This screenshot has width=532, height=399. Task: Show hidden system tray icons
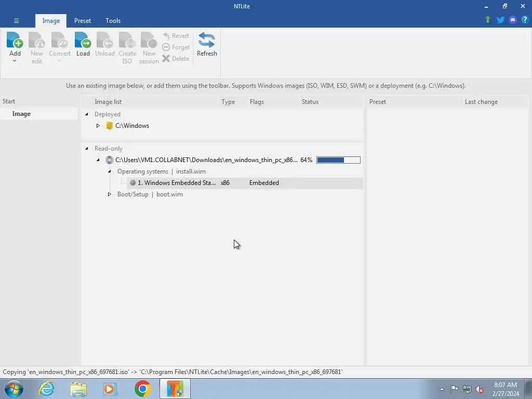(442, 389)
